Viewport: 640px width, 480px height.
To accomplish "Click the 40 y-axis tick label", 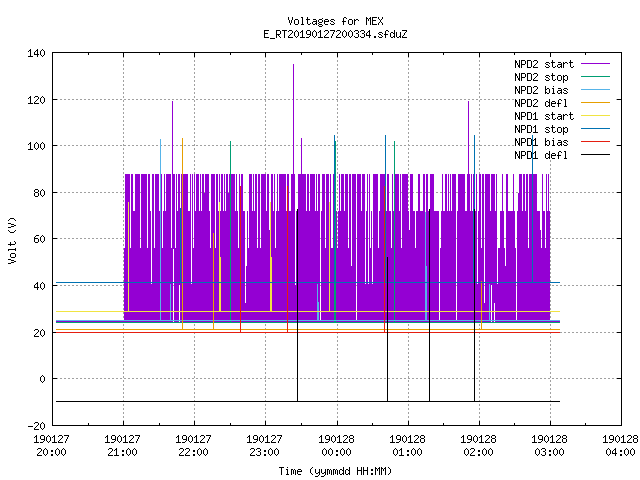I will pyautogui.click(x=39, y=286).
